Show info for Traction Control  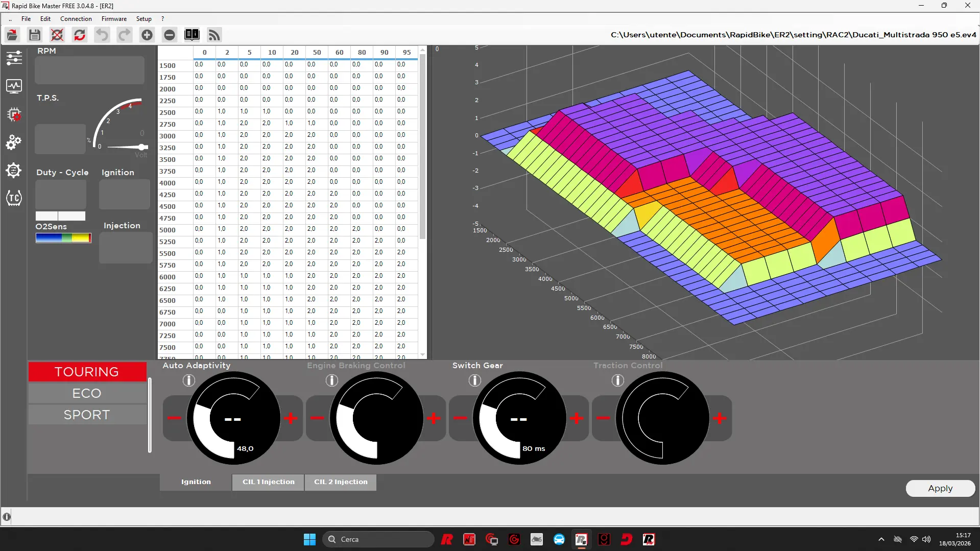click(618, 380)
